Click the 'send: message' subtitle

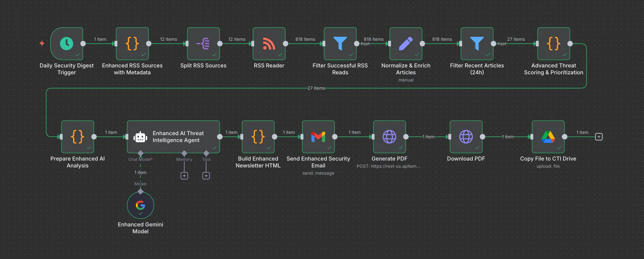318,173
